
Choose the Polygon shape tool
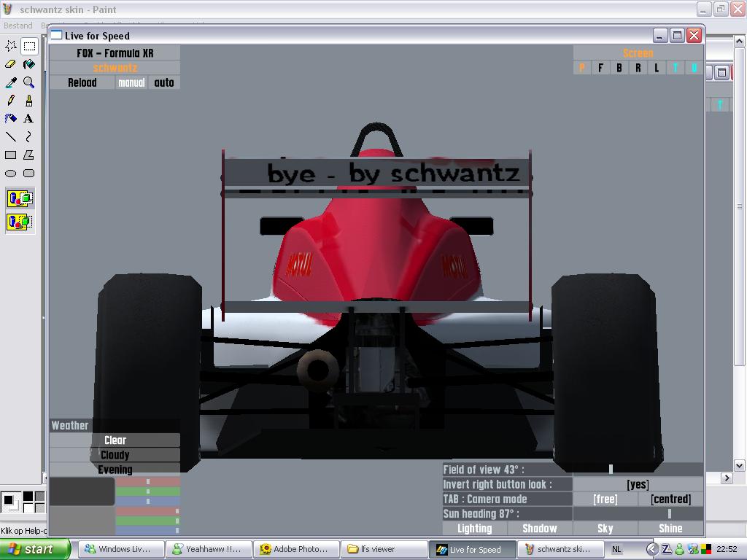point(29,155)
